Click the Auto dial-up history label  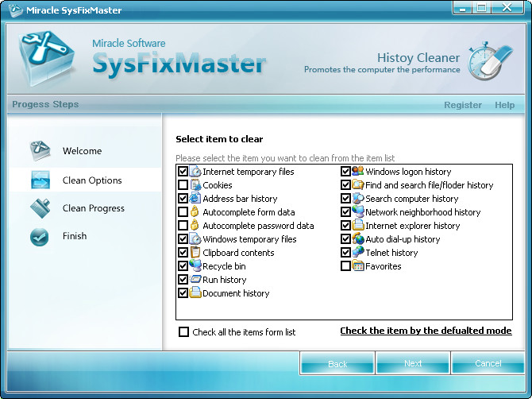tap(403, 239)
